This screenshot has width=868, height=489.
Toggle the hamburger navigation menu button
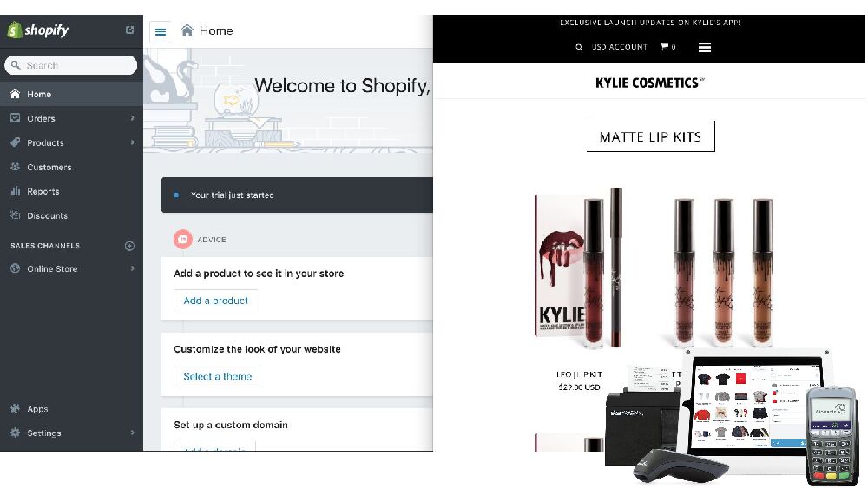[161, 31]
